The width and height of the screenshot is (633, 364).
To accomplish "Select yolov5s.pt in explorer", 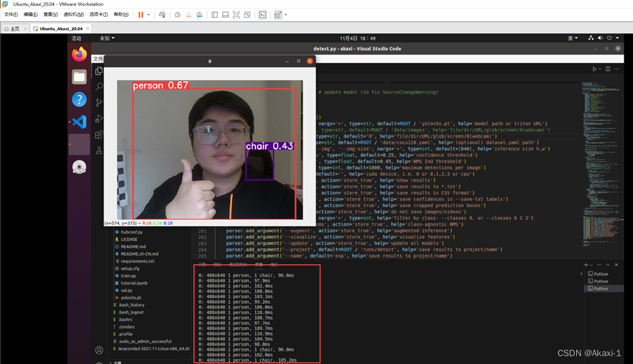I will pos(131,297).
